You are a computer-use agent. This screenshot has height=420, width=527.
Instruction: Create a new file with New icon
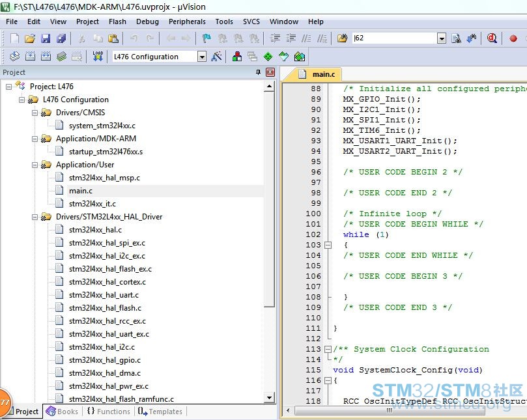click(14, 38)
